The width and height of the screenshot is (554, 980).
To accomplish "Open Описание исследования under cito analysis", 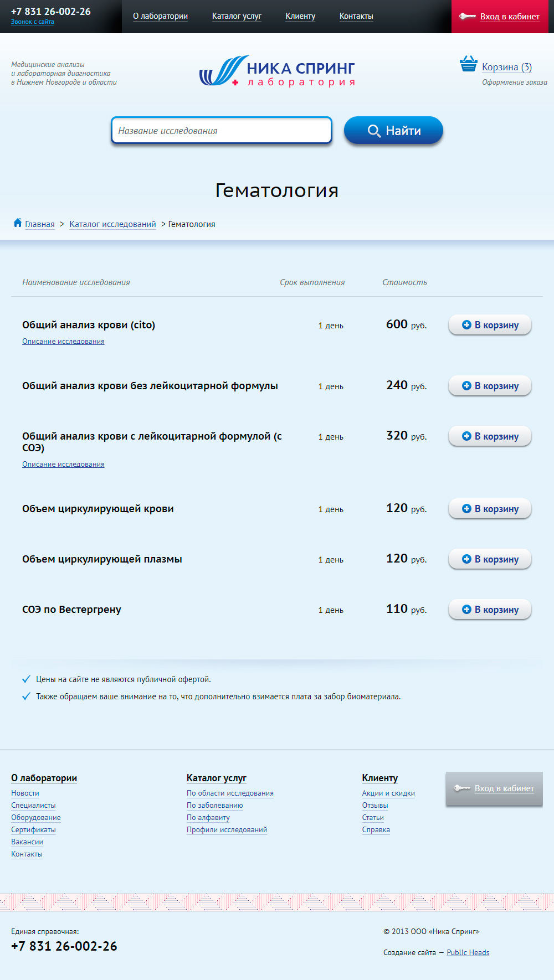I will (x=63, y=342).
